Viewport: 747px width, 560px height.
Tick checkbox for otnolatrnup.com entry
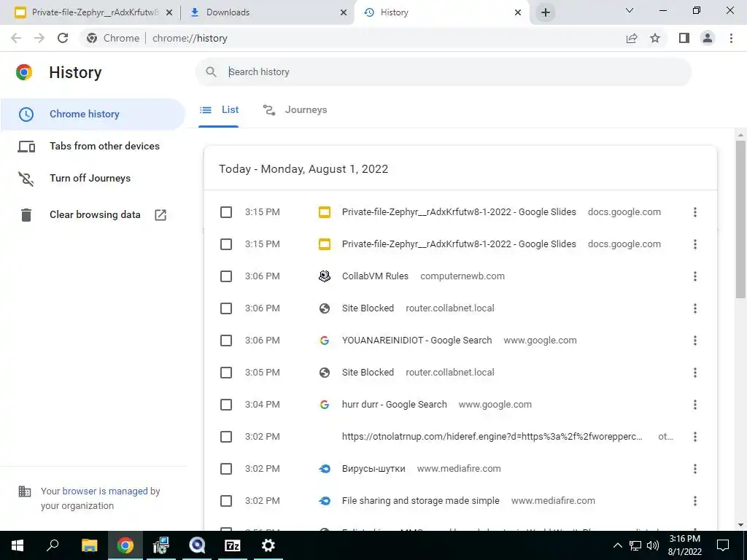click(226, 437)
